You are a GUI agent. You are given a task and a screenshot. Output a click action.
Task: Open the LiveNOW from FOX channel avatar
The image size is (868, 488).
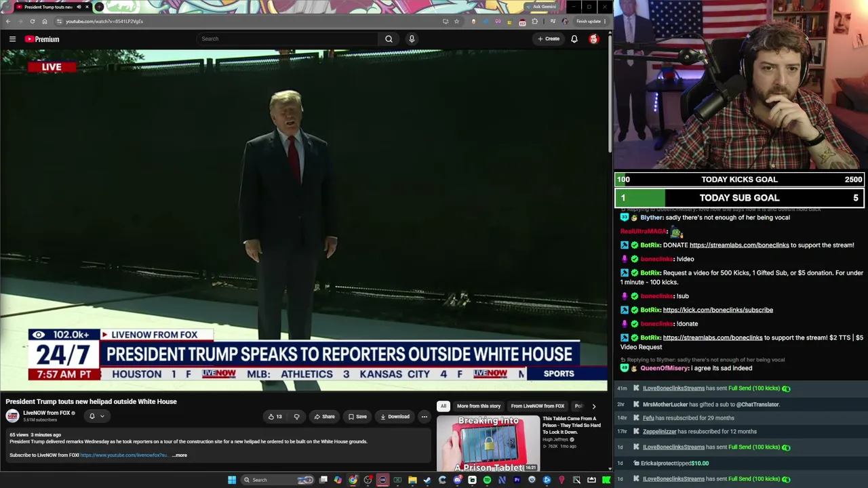tap(13, 416)
